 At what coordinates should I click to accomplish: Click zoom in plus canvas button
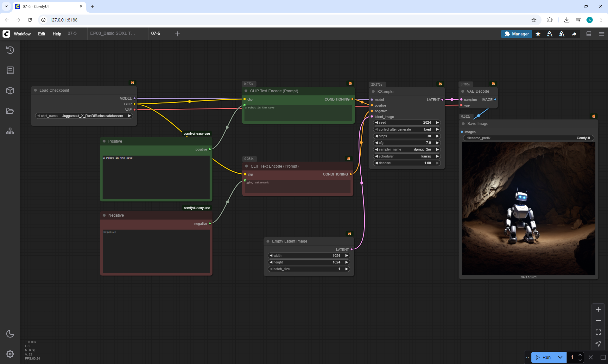coord(598,309)
